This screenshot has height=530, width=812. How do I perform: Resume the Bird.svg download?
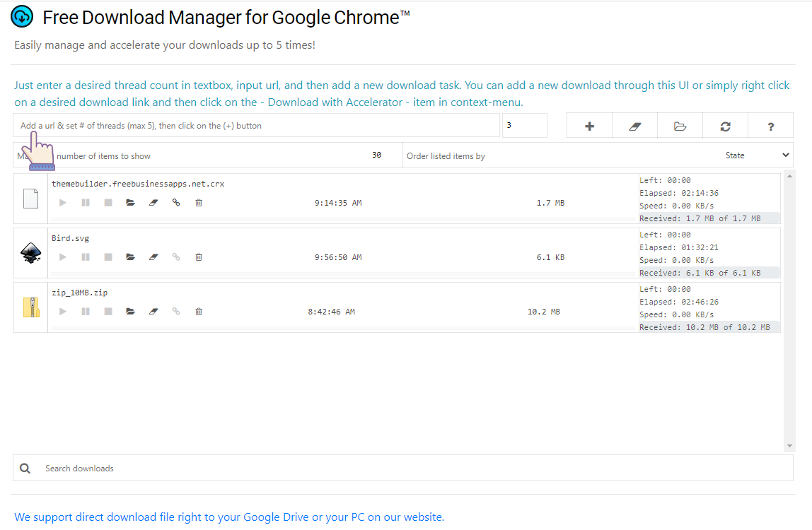[x=63, y=257]
